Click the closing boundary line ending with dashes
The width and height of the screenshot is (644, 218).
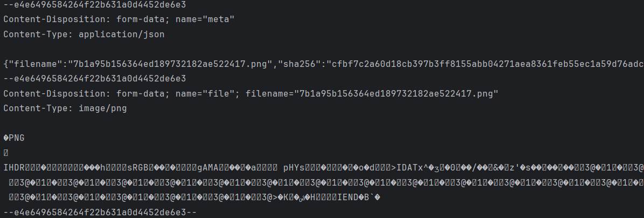click(101, 212)
